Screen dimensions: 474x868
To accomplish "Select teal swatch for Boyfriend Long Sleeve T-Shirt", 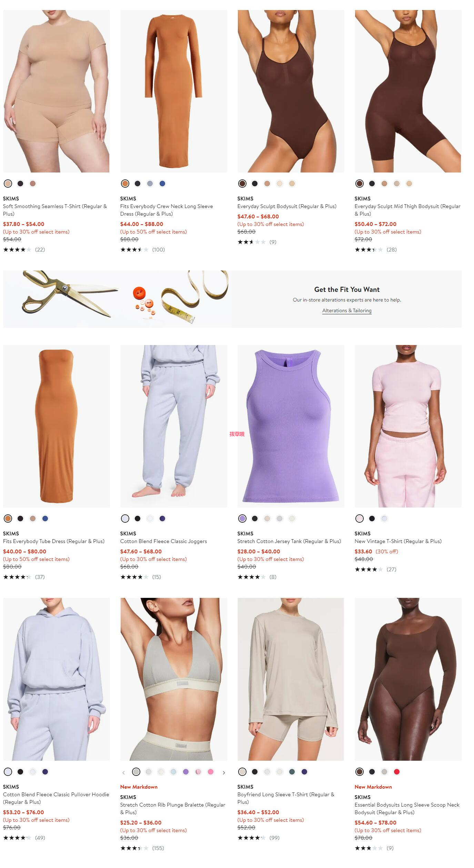I will [x=292, y=772].
